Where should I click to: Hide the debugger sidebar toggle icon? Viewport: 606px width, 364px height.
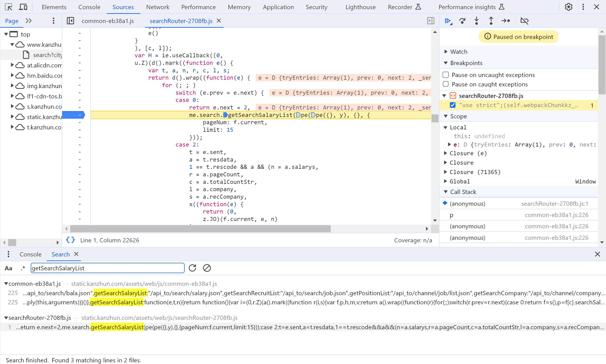coord(431,21)
